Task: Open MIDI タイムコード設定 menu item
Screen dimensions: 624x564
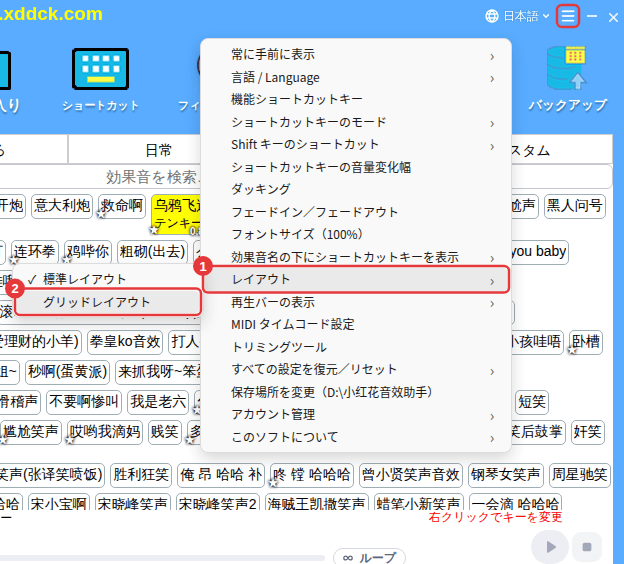Action: point(356,325)
